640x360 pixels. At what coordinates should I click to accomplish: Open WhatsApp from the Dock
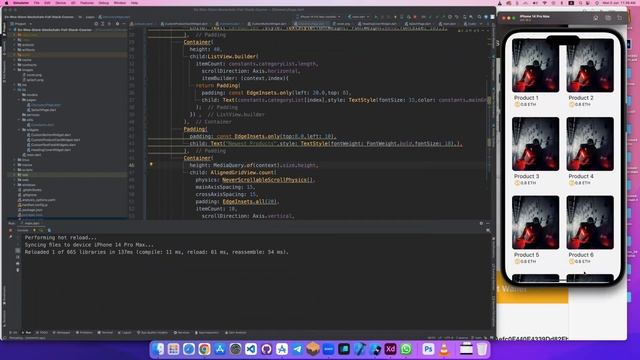(x=406, y=349)
